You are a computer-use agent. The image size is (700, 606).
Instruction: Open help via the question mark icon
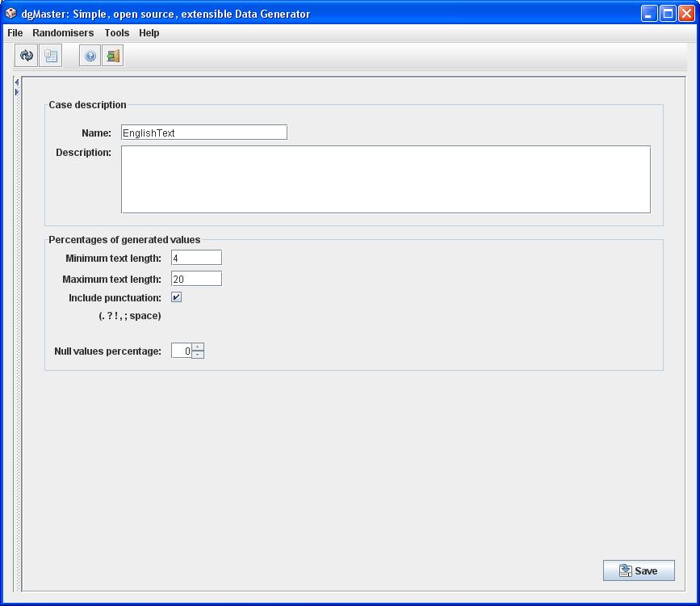(90, 56)
